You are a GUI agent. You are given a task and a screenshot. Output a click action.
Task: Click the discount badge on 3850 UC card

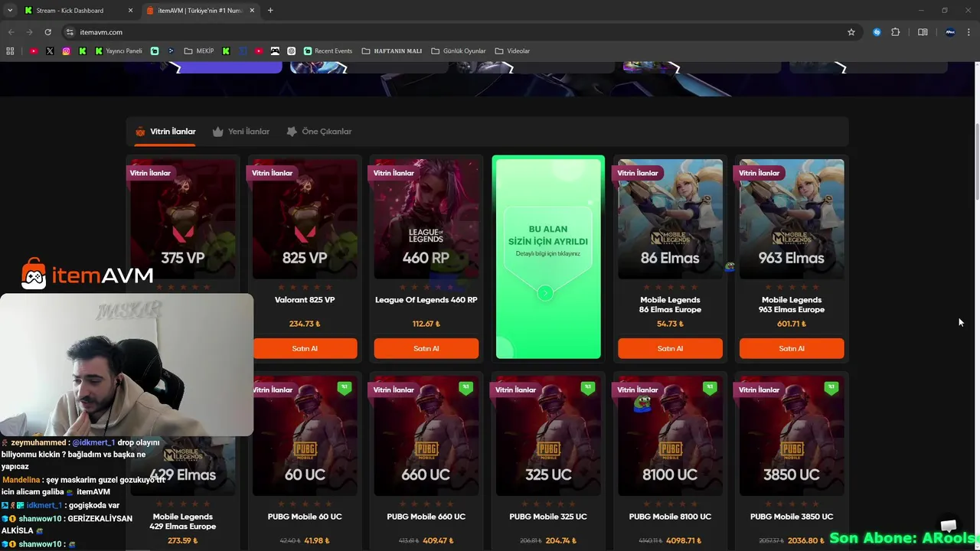click(831, 388)
